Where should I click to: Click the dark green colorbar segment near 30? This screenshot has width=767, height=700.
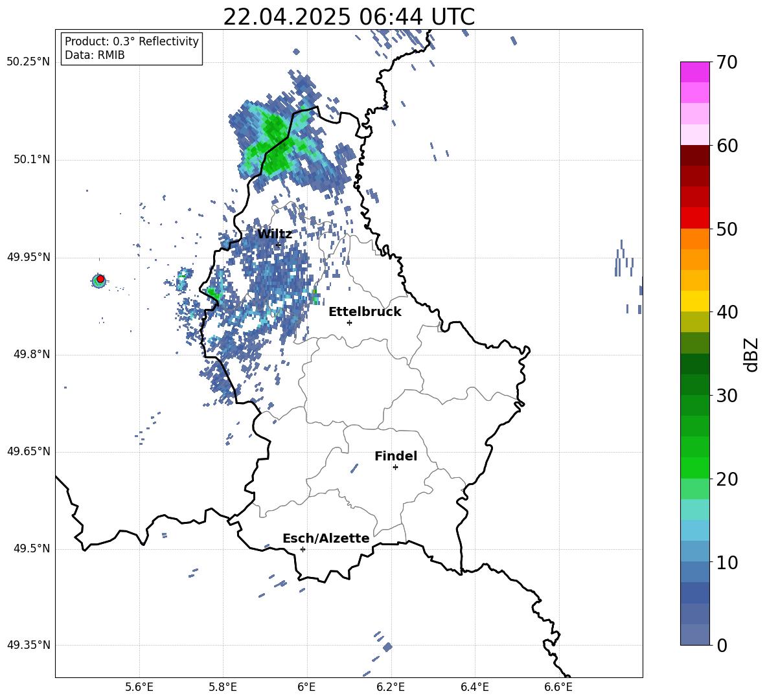coord(694,385)
